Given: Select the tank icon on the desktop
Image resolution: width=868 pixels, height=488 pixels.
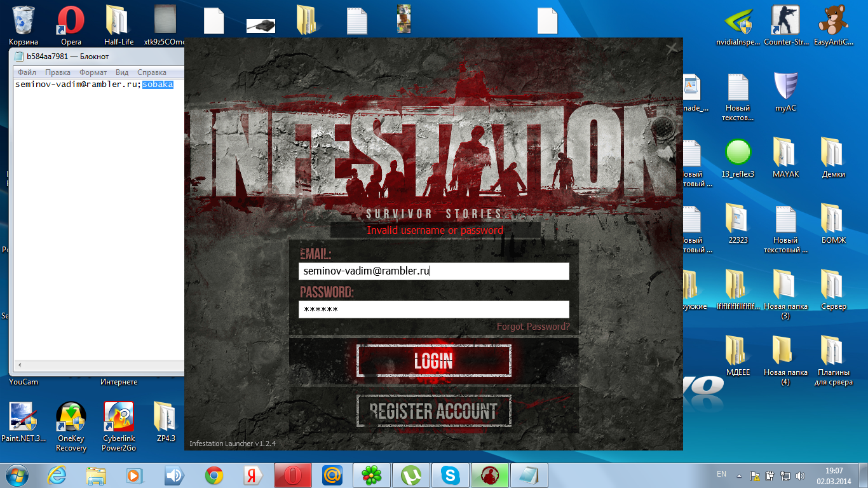Looking at the screenshot, I should pyautogui.click(x=261, y=25).
